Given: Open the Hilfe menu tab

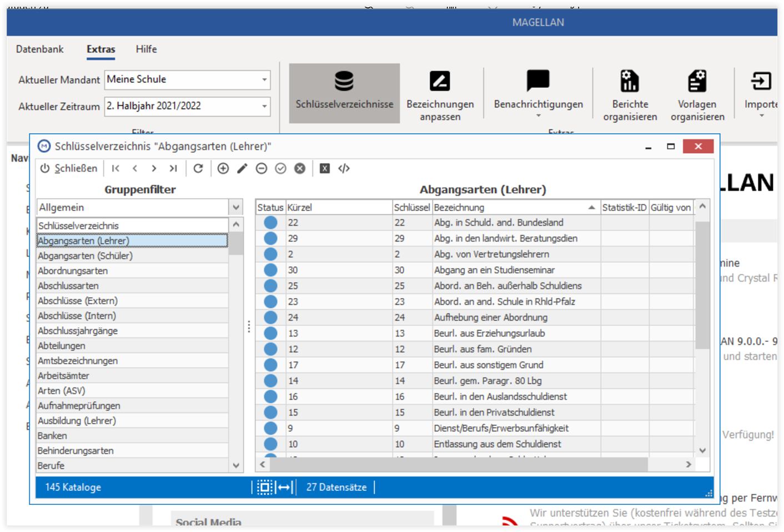Looking at the screenshot, I should [x=146, y=49].
